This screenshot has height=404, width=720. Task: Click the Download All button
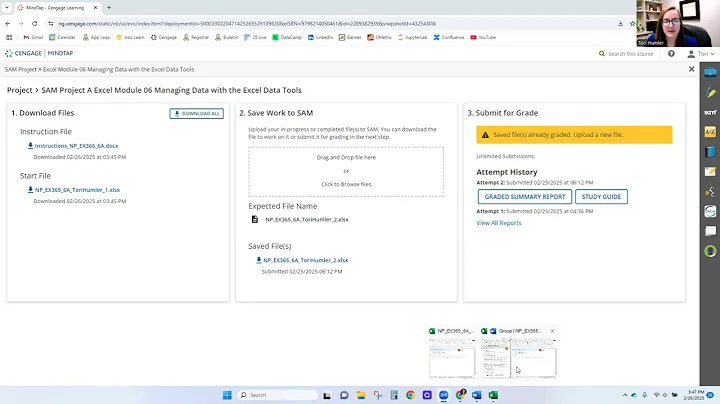point(197,113)
